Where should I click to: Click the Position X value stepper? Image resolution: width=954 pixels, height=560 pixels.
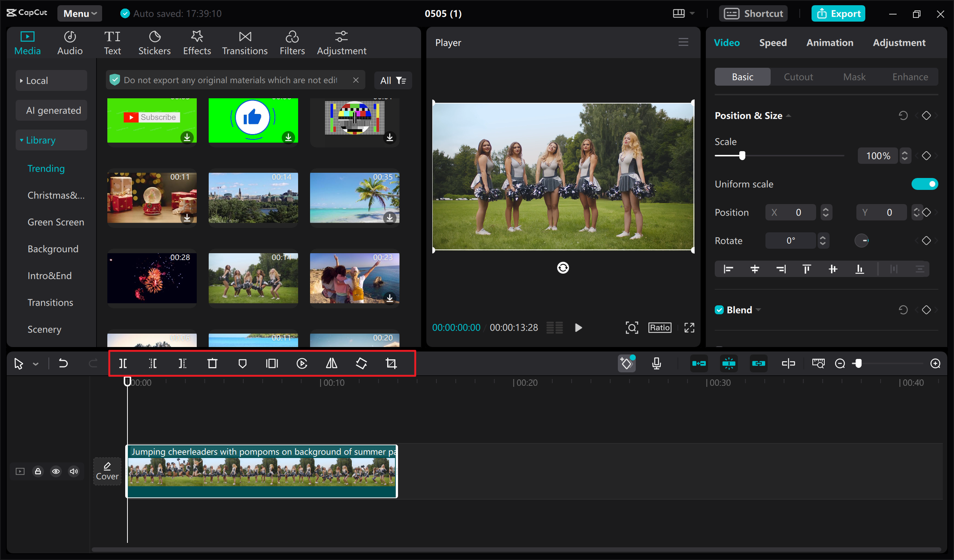825,212
